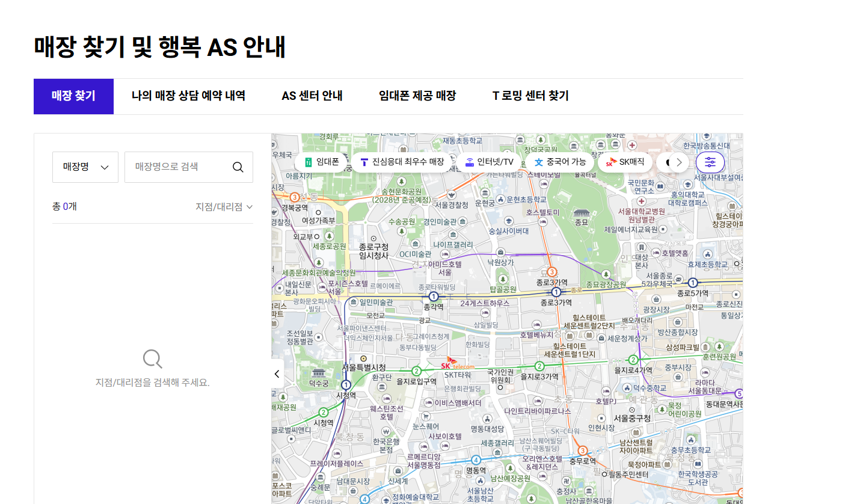This screenshot has width=854, height=504.
Task: Toggle the 임대폰 filter chip
Action: pyautogui.click(x=320, y=162)
